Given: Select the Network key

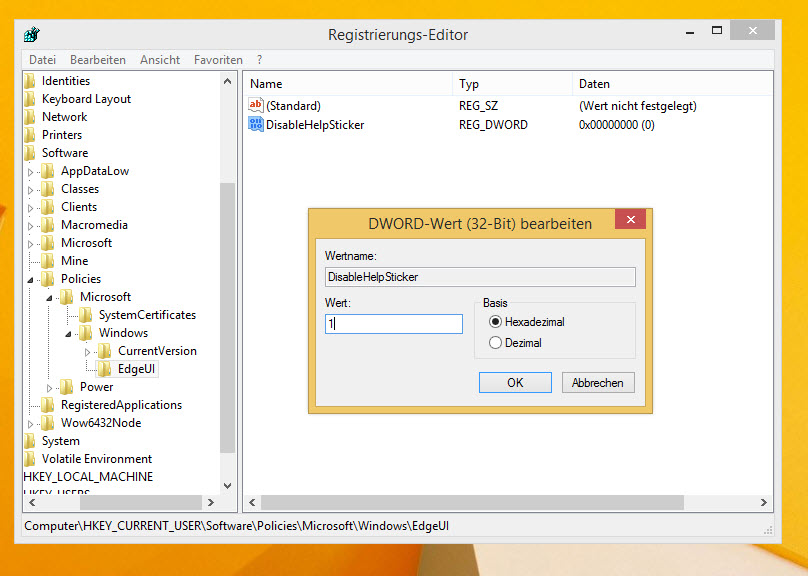Looking at the screenshot, I should (64, 116).
